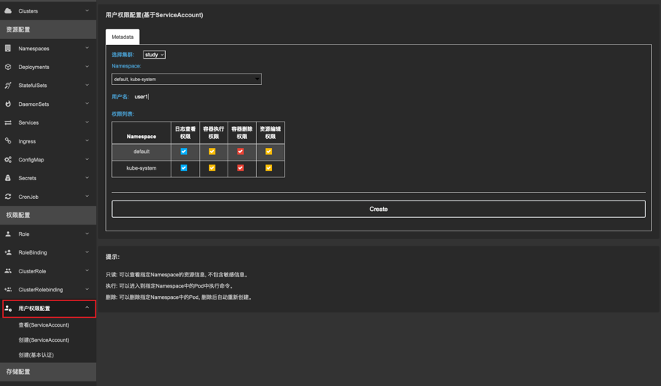Toggle 容器执行权限 checkbox for kube-system
The height and width of the screenshot is (386, 661).
coord(212,168)
